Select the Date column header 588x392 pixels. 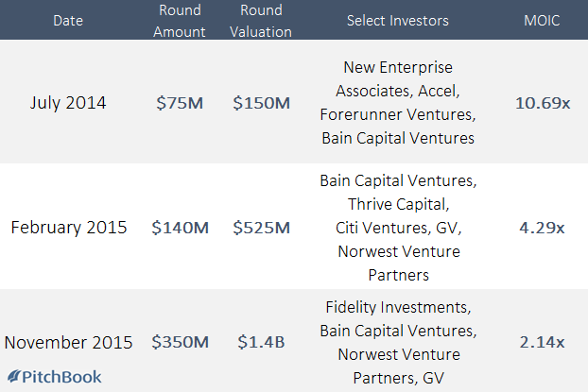point(68,21)
